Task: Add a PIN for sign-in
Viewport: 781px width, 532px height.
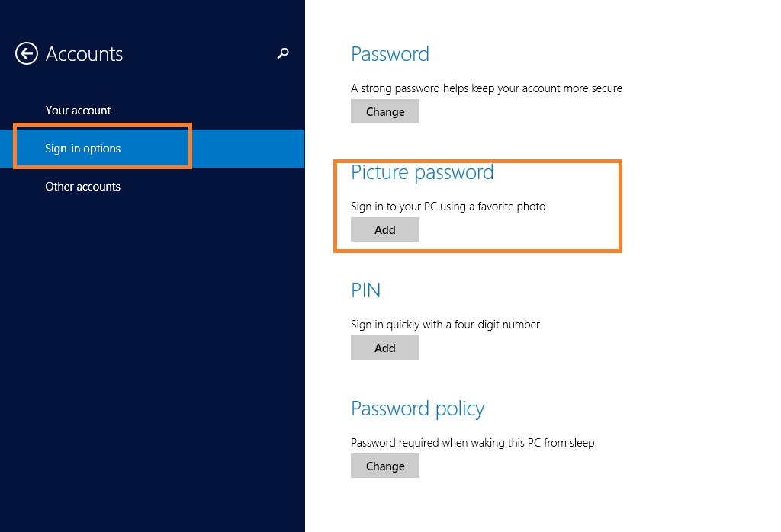Action: (384, 348)
